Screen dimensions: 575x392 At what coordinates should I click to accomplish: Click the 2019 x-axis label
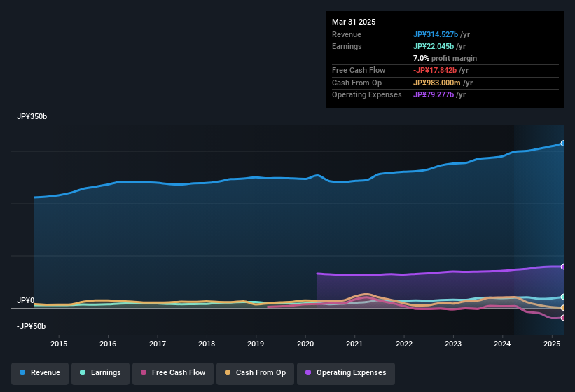tap(256, 344)
